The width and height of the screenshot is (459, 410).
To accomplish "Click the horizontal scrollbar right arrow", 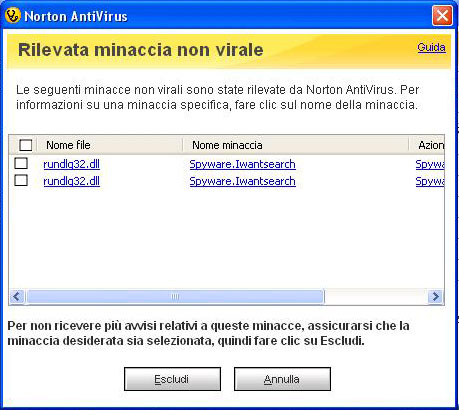I will pyautogui.click(x=435, y=296).
